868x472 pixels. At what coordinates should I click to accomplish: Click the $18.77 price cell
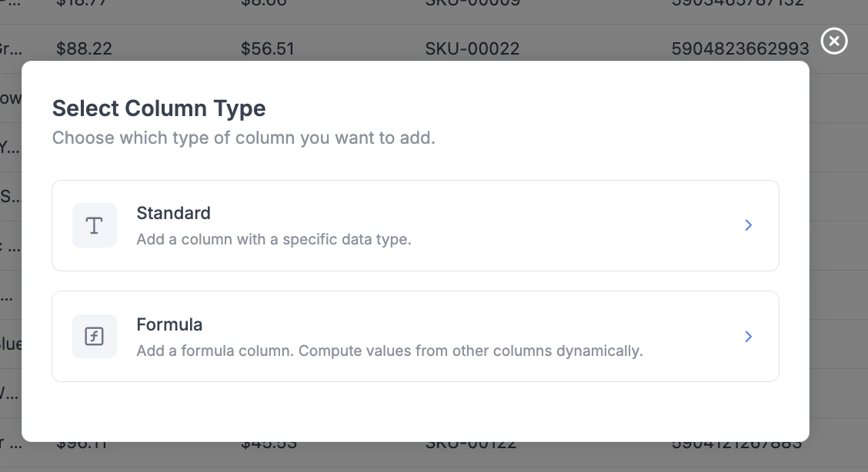(x=84, y=3)
